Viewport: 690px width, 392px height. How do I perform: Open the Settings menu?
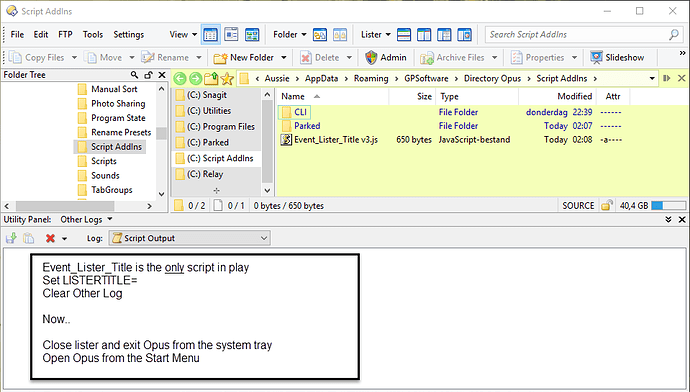click(128, 34)
